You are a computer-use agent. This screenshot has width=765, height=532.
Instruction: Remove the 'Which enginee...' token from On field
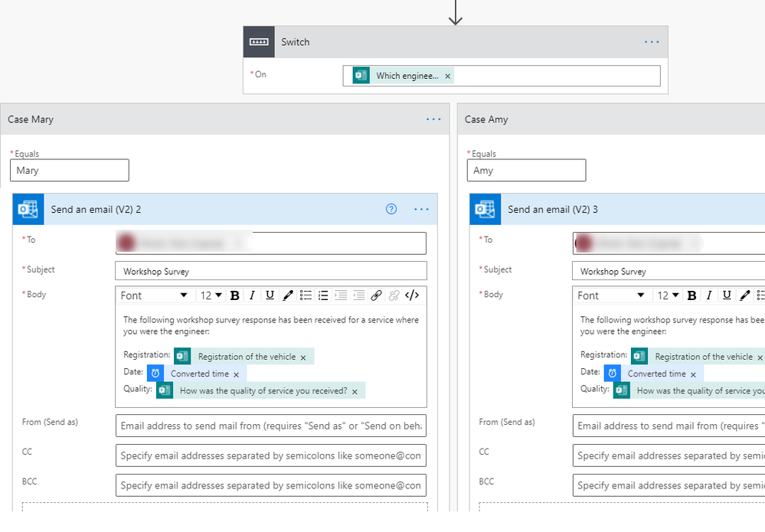click(x=447, y=76)
